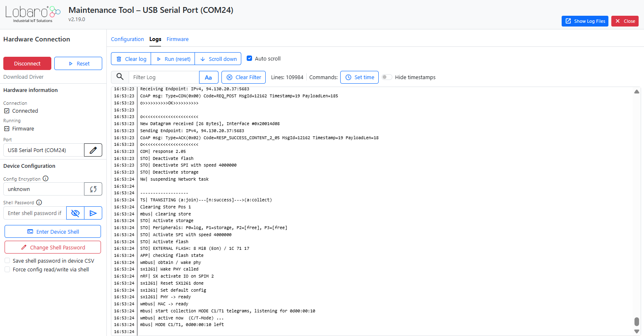Click Change Shell Password button
644x336 pixels.
click(x=53, y=247)
